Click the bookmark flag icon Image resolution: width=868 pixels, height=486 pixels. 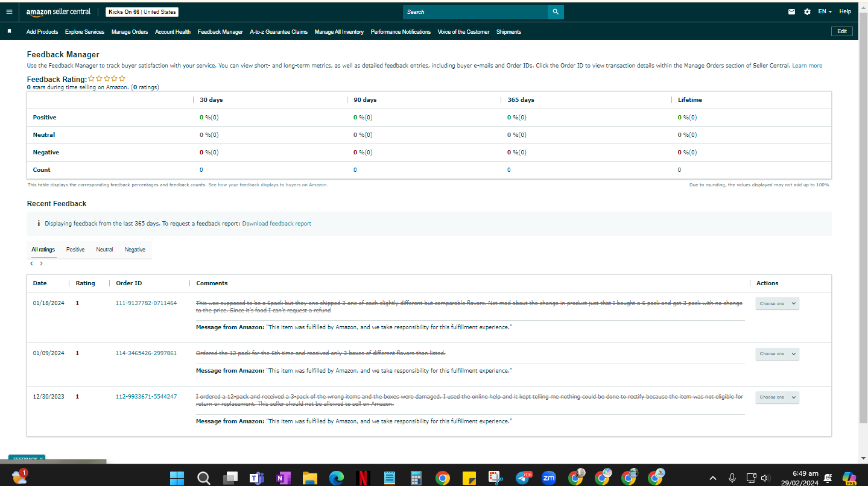click(x=9, y=31)
